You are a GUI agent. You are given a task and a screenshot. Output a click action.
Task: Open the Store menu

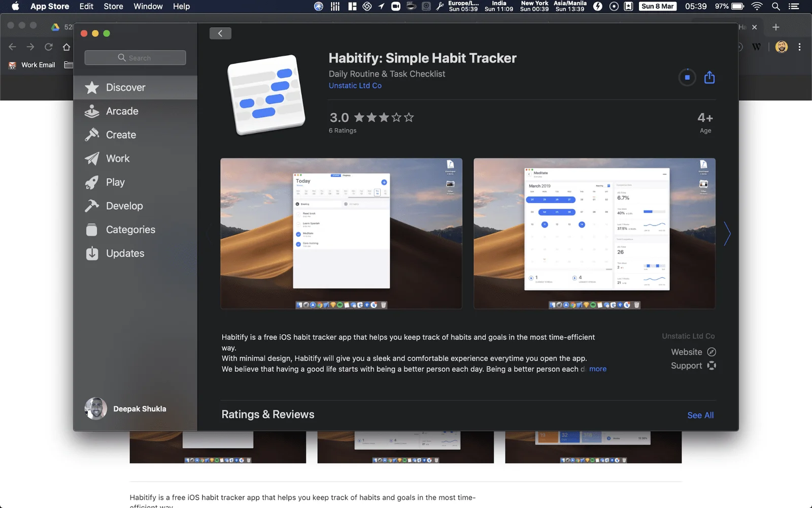tap(113, 6)
